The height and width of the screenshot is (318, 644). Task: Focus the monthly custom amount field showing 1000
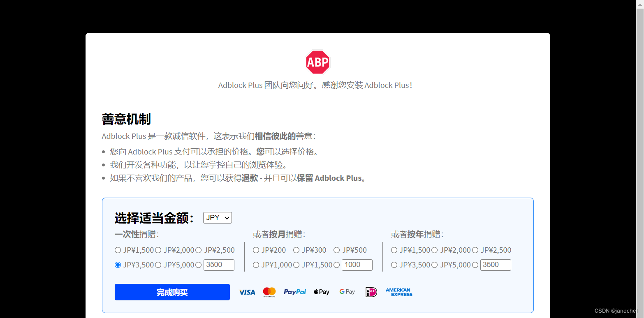(357, 265)
